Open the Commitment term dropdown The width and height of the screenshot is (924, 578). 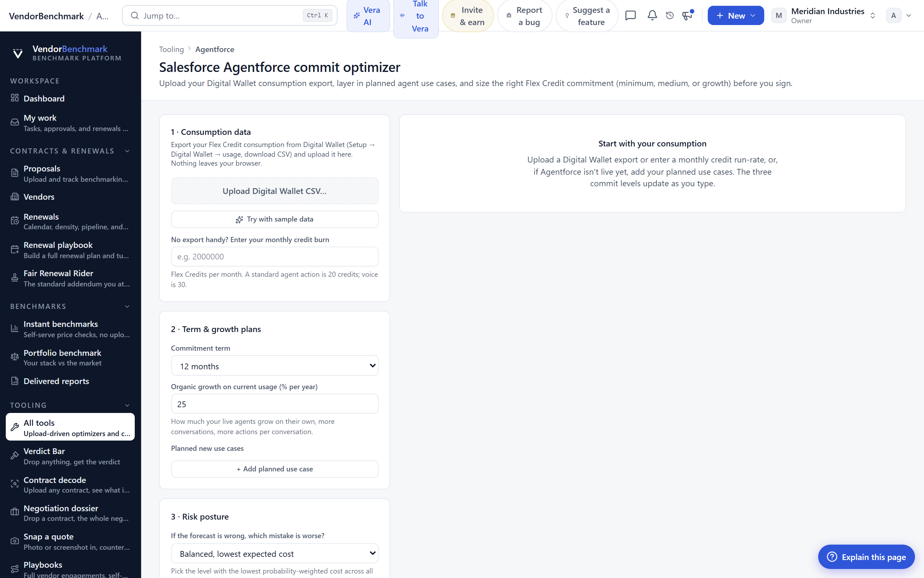pyautogui.click(x=275, y=366)
